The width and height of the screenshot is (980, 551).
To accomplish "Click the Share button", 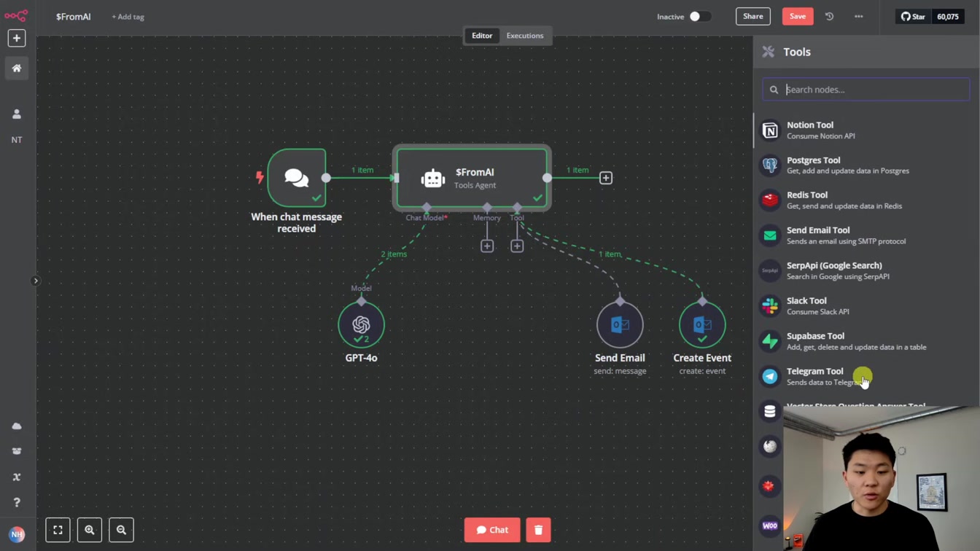I will pyautogui.click(x=752, y=16).
